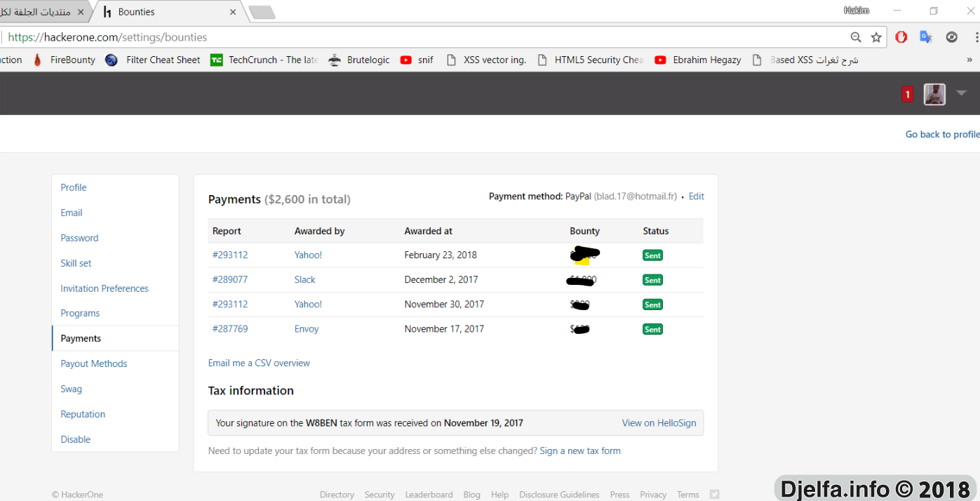Screen dimensions: 980x501
Task: Open Reputation in the sidebar
Action: (83, 414)
